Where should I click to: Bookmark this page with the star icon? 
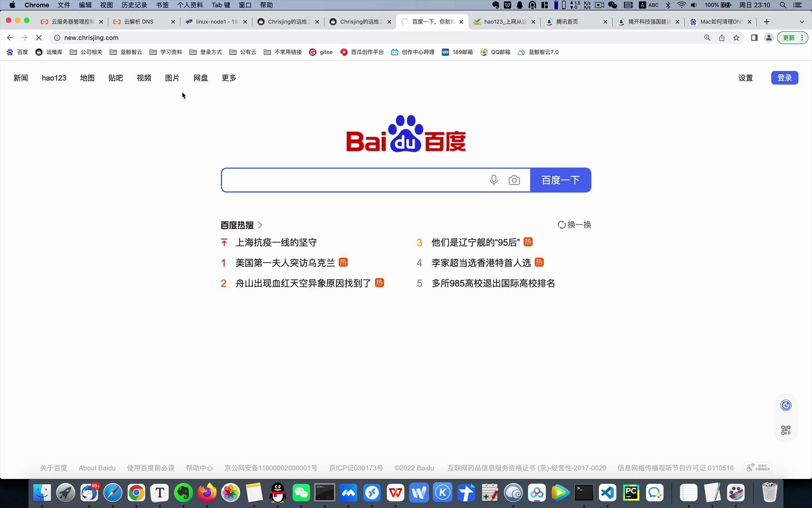[736, 38]
